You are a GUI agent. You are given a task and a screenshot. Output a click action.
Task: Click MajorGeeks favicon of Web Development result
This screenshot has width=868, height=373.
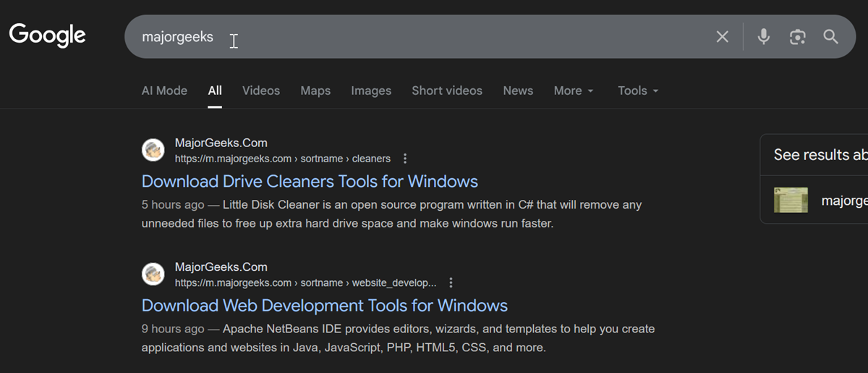coord(153,274)
